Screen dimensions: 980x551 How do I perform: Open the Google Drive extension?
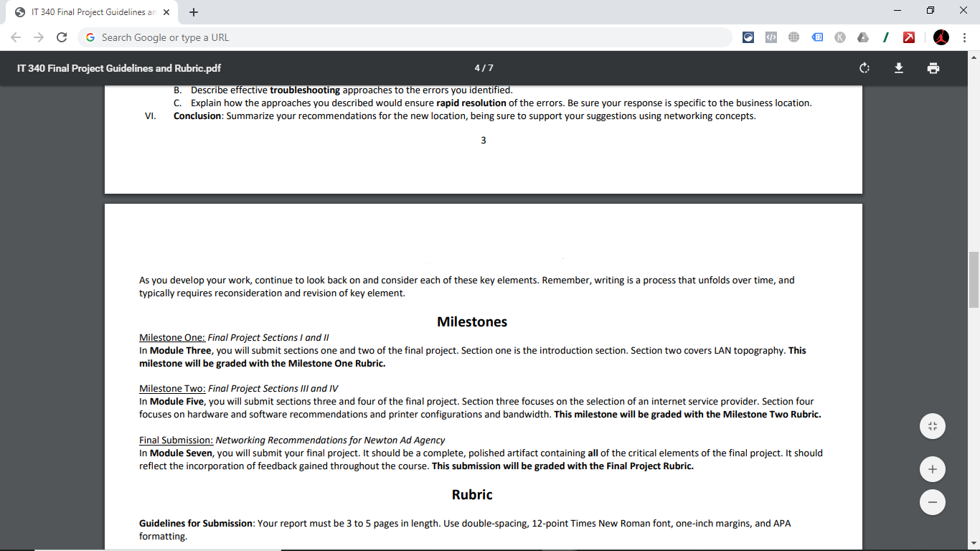(x=863, y=37)
